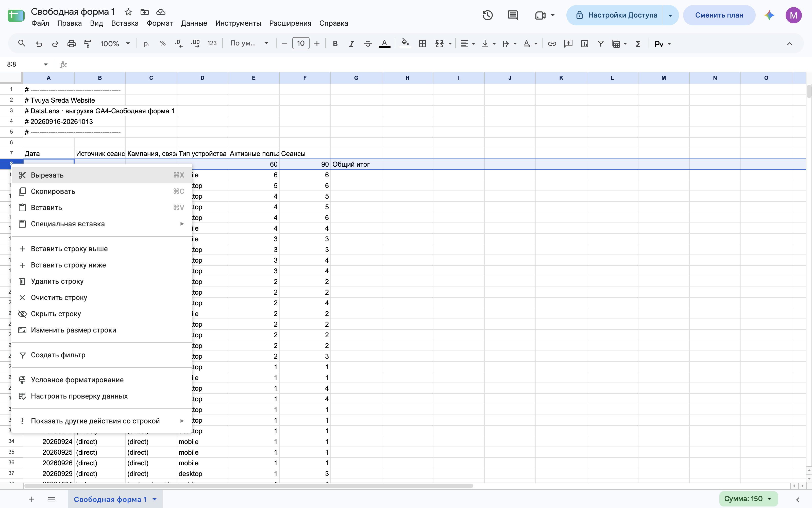Open the all sheets list button
The height and width of the screenshot is (508, 812).
51,499
